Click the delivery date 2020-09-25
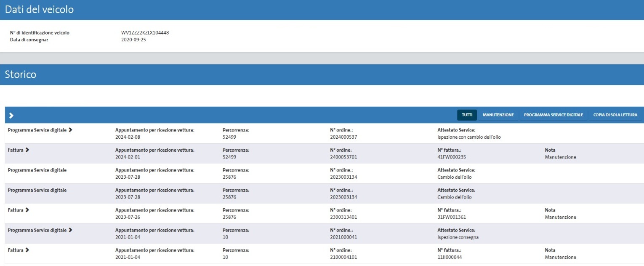The width and height of the screenshot is (644, 266). click(x=133, y=40)
